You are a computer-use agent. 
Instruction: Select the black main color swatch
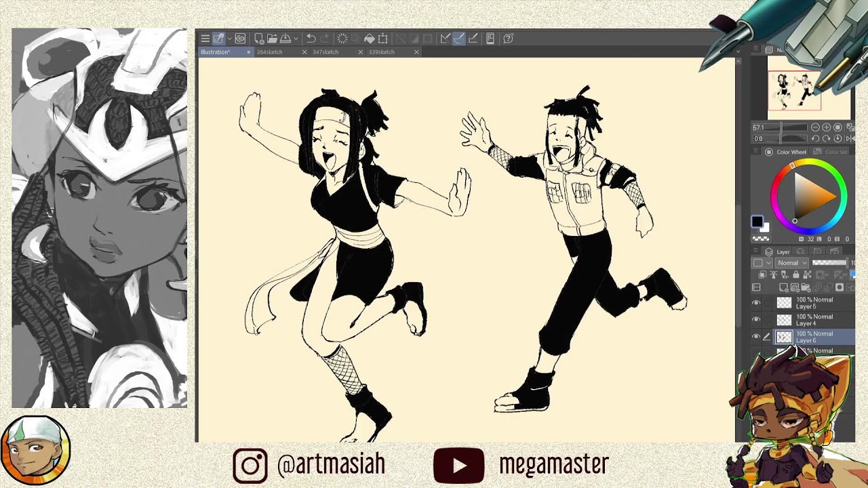click(757, 221)
